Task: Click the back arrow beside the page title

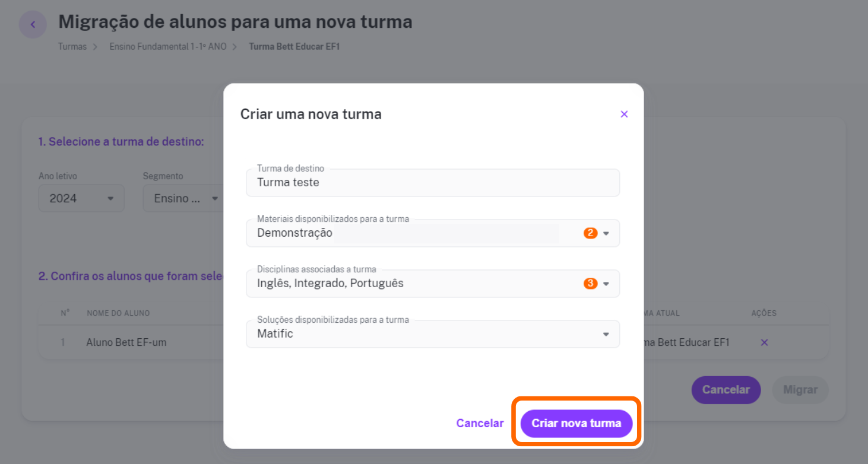Action: tap(33, 24)
